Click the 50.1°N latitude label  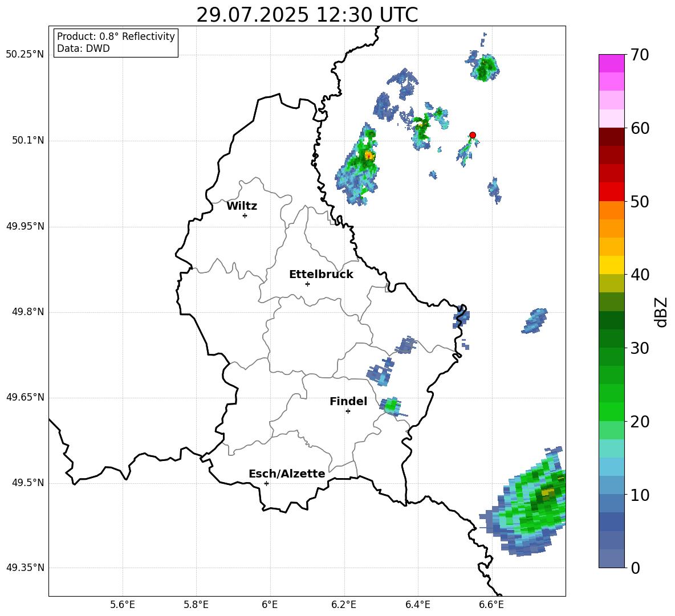(x=27, y=140)
